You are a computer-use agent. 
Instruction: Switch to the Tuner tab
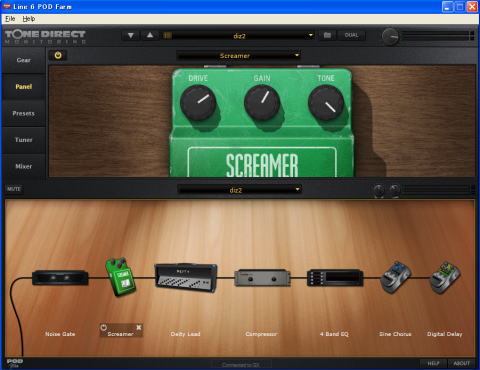[23, 140]
